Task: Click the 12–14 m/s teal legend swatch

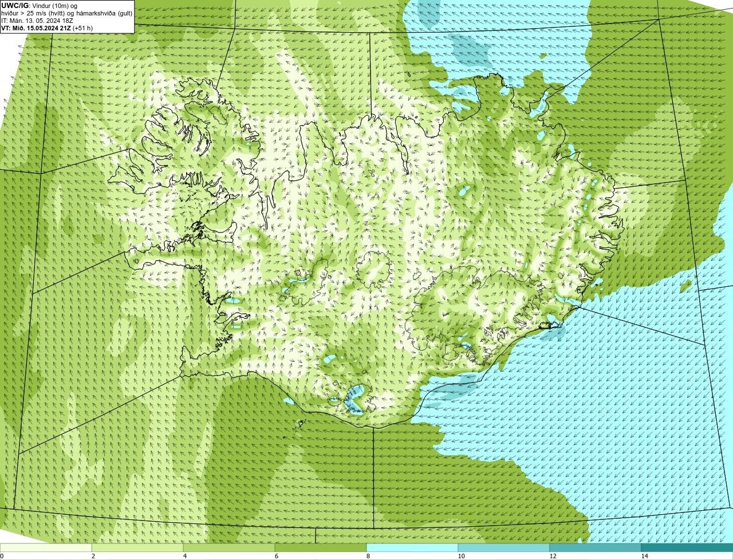Action: (x=596, y=547)
